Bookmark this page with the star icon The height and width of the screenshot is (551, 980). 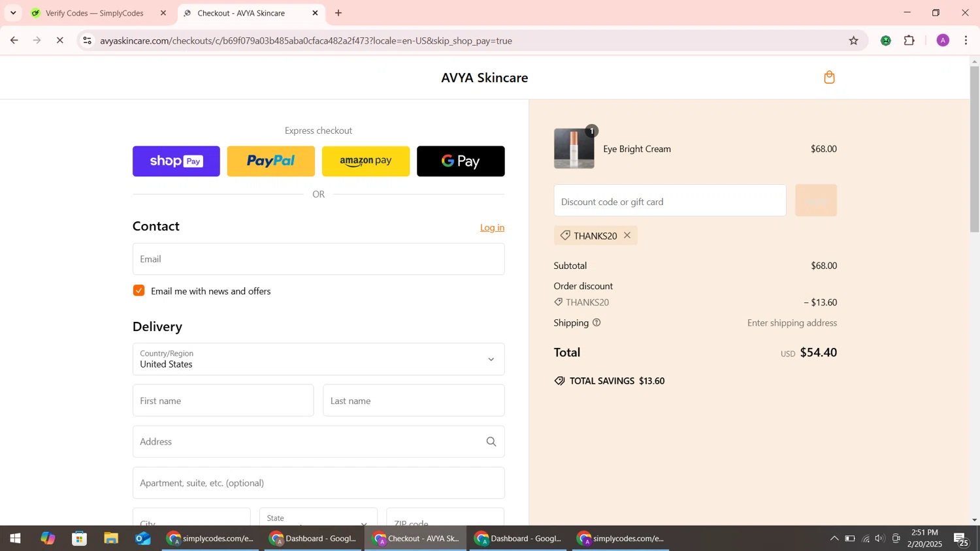point(853,40)
